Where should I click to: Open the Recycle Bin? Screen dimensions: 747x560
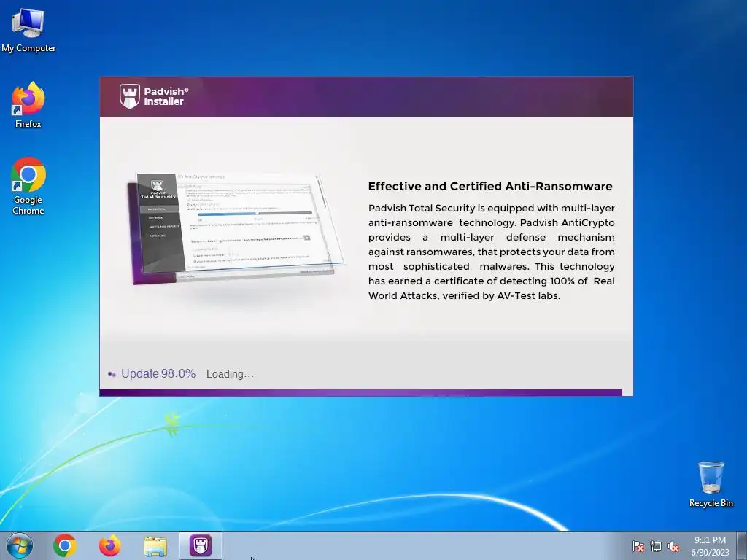(x=711, y=484)
